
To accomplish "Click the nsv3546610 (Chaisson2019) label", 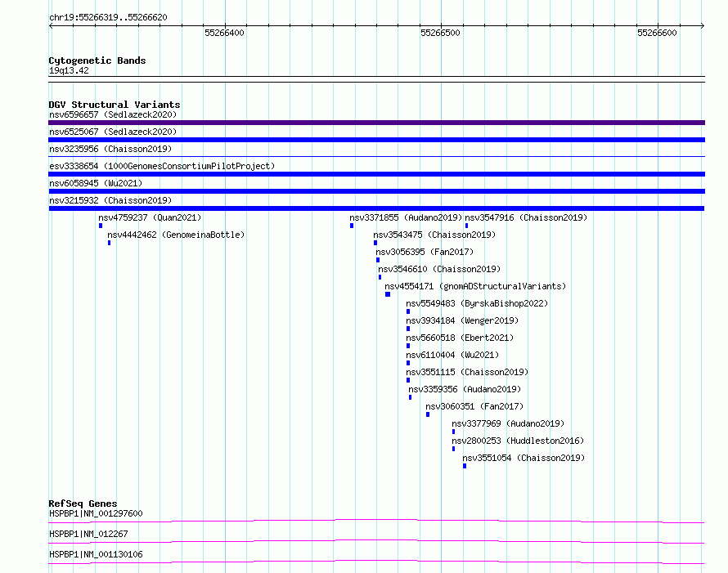I will 439,269.
